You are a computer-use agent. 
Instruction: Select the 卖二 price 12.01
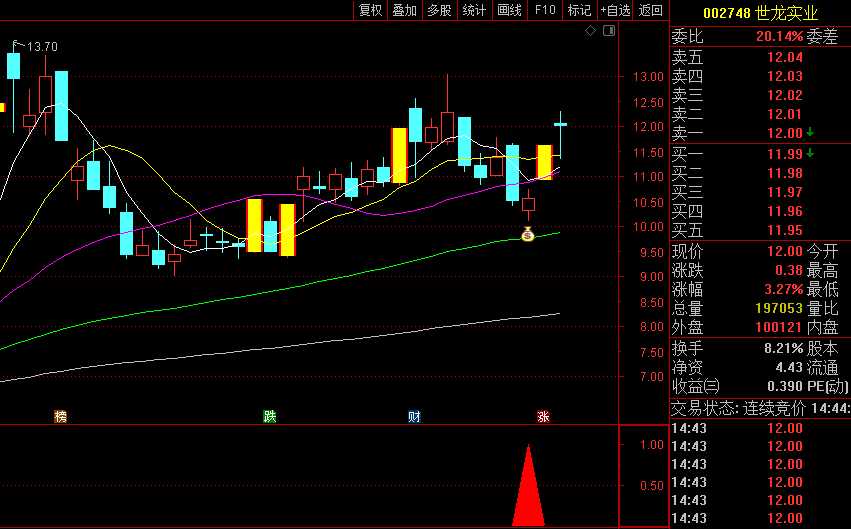pyautogui.click(x=785, y=114)
